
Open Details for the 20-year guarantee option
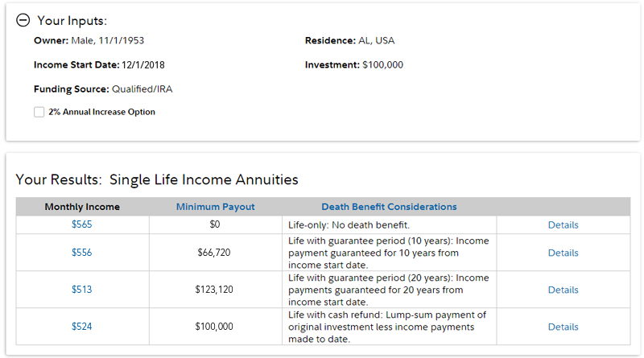(563, 290)
